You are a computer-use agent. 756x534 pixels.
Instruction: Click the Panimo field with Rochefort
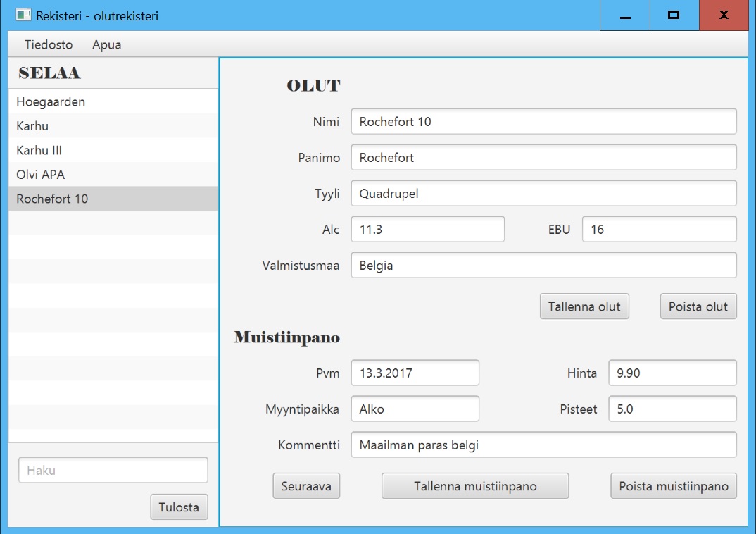[x=544, y=157]
